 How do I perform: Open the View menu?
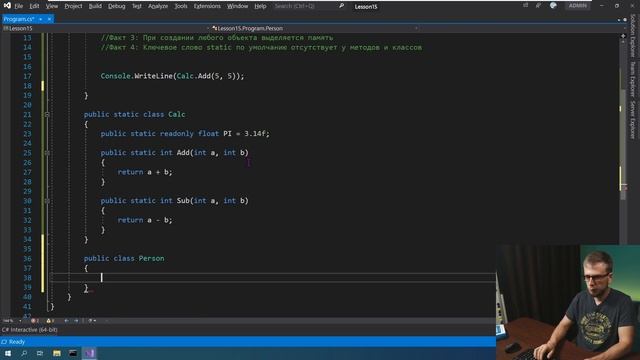coord(52,6)
